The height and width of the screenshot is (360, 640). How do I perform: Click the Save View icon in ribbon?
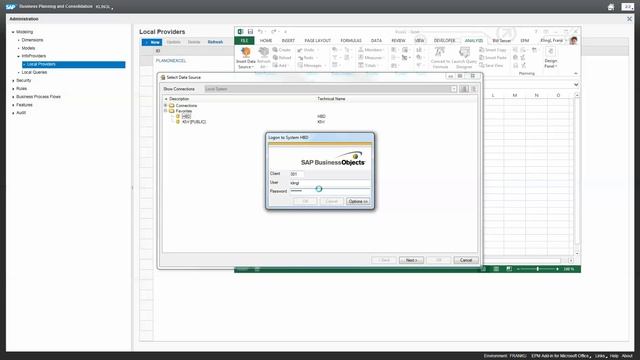tap(482, 65)
